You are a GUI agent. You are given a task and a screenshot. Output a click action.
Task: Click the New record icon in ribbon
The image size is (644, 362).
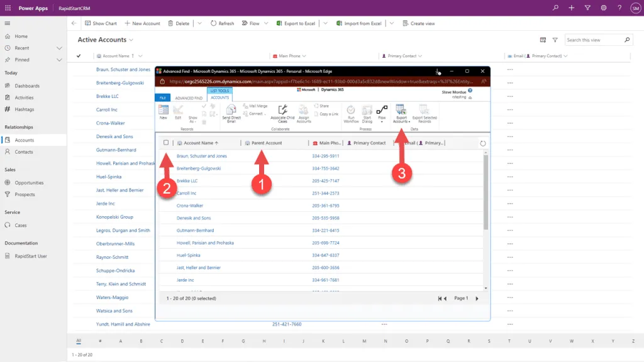164,110
